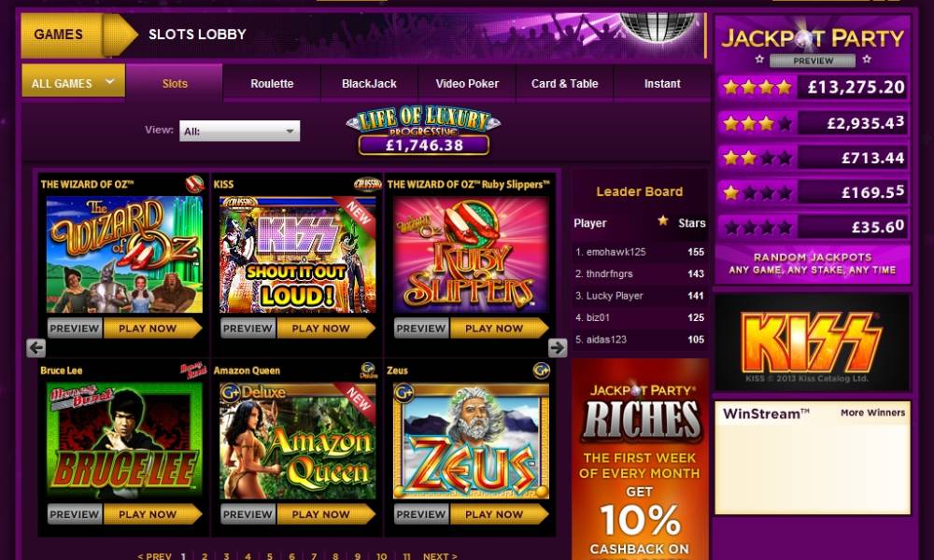Expand the View All combo box
The image size is (934, 560).
(239, 131)
